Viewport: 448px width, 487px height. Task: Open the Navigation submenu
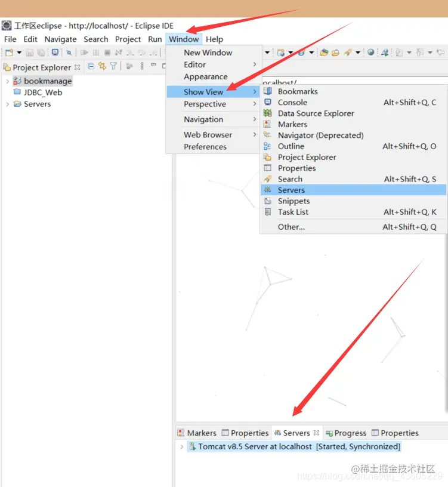[x=214, y=119]
